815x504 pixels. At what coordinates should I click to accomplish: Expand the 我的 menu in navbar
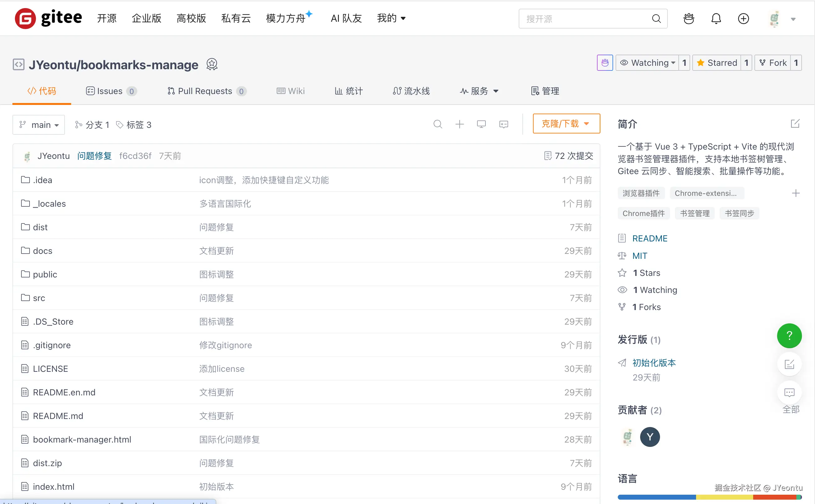click(391, 18)
